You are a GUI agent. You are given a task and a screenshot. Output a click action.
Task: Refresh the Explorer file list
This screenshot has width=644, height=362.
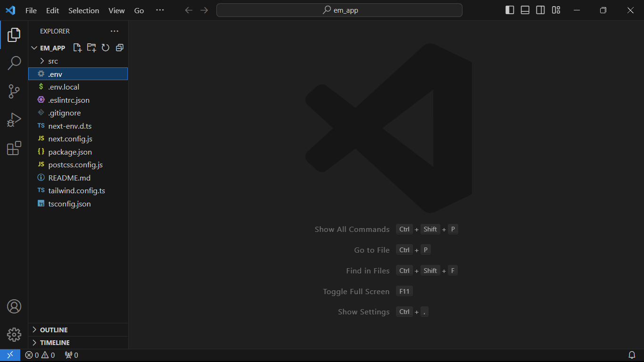106,48
